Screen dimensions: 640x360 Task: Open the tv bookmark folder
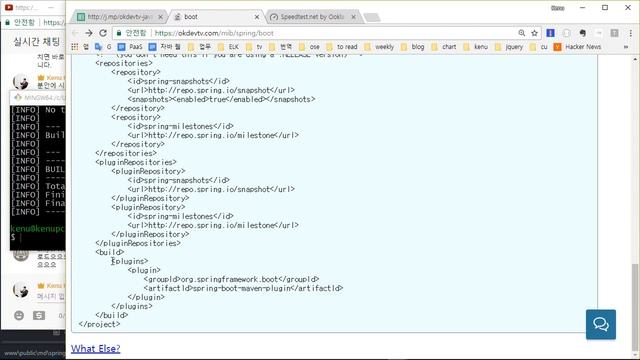[x=254, y=47]
